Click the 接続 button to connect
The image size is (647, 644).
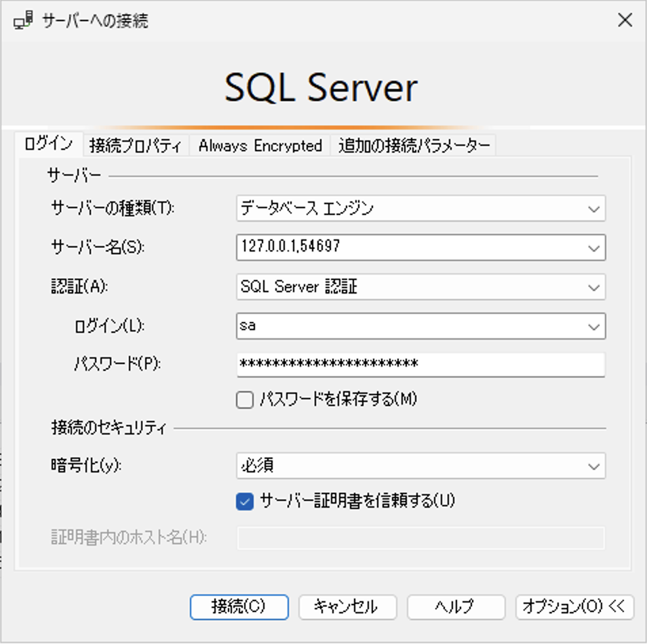(x=241, y=607)
